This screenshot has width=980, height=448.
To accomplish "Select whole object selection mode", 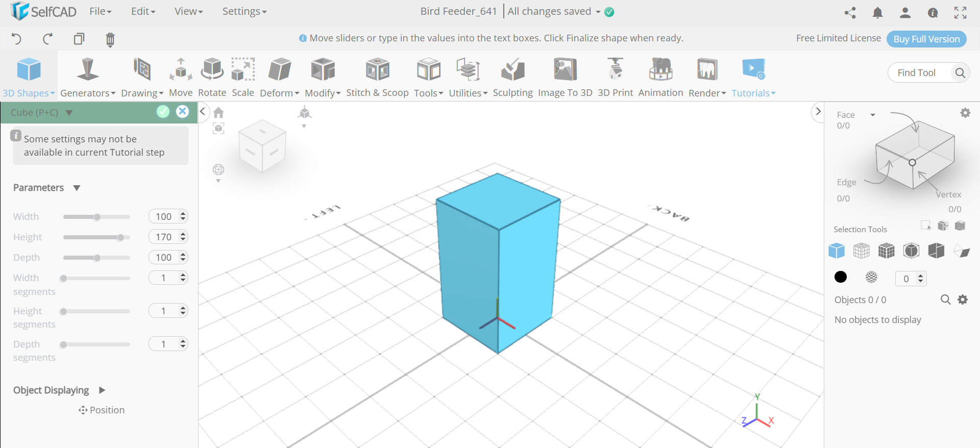I will [837, 251].
